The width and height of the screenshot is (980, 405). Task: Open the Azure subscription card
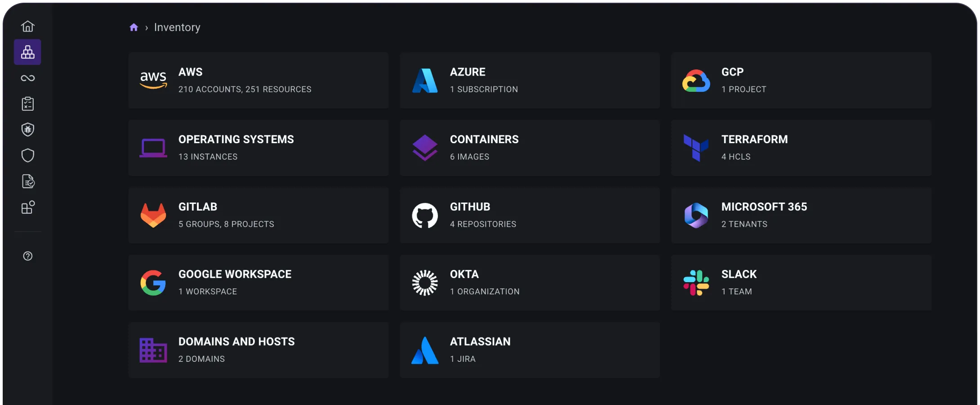point(530,80)
